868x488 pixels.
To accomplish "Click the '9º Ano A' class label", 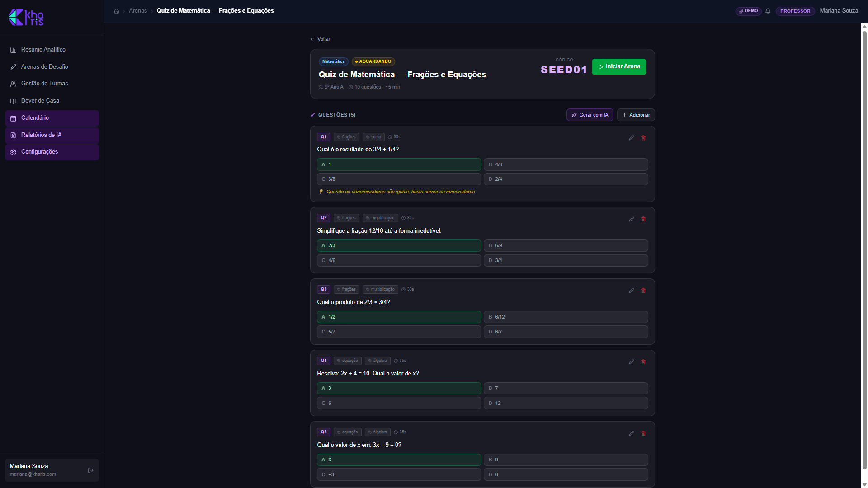I will pos(334,87).
